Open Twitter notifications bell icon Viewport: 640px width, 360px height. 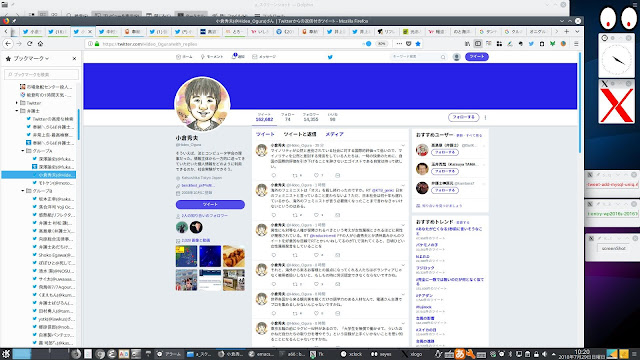coord(234,56)
